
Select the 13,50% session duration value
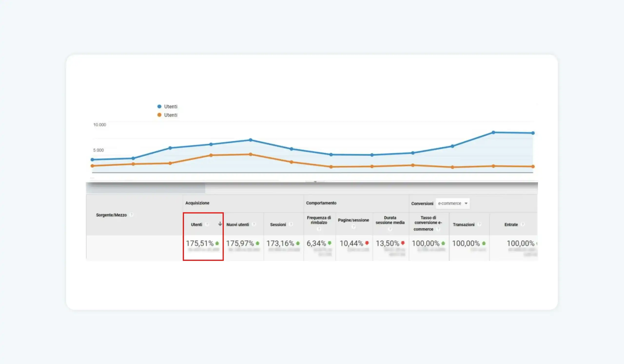[x=388, y=243]
